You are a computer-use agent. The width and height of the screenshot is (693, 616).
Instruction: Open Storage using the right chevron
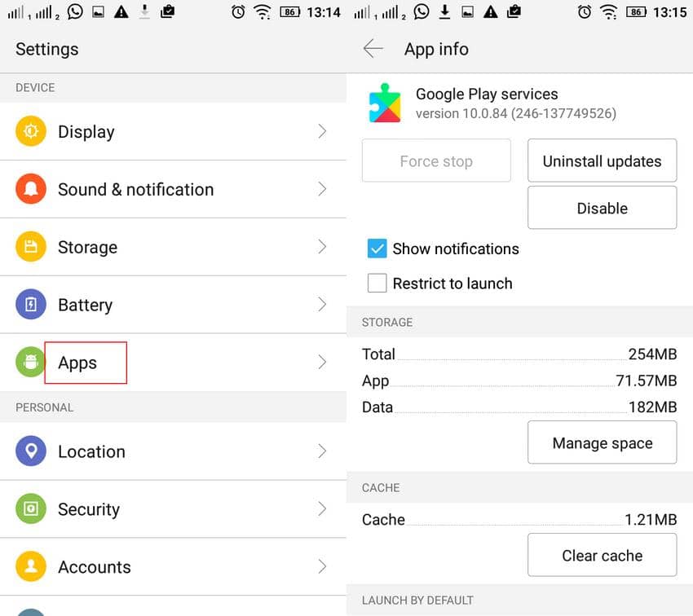coord(322,247)
